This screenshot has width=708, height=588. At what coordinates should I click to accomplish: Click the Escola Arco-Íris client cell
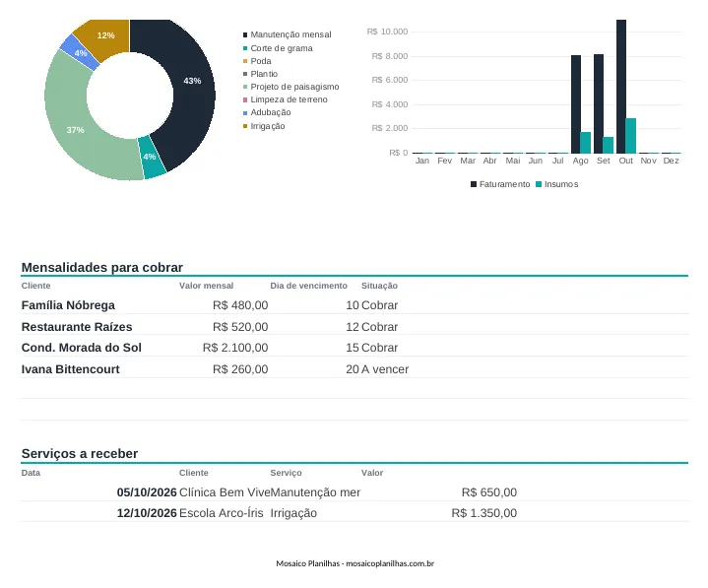coord(222,513)
